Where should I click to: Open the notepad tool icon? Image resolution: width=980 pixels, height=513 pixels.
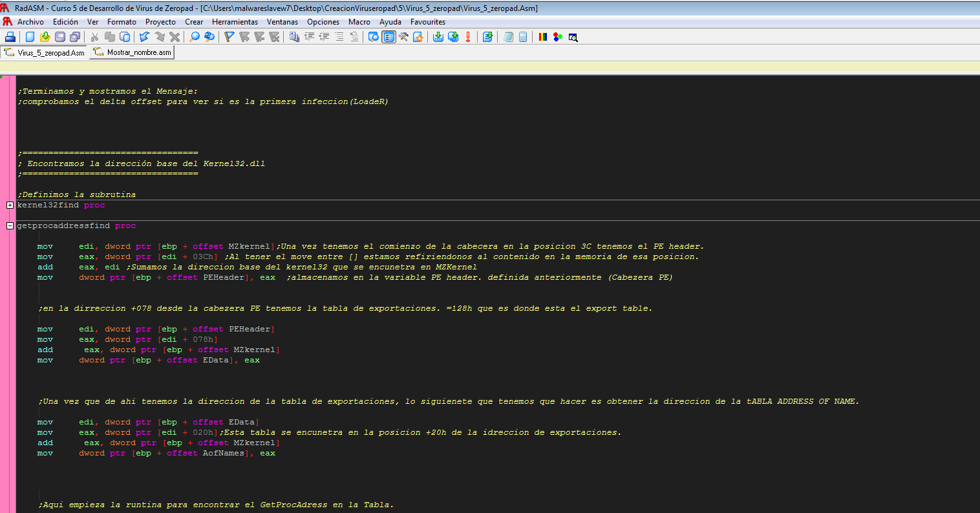pyautogui.click(x=508, y=37)
